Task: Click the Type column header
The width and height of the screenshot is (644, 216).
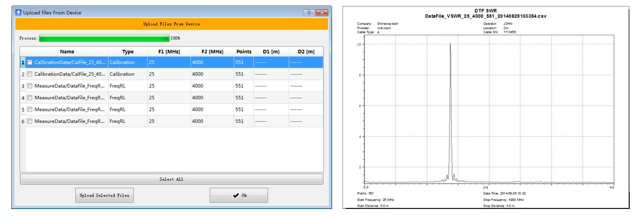Action: pos(128,52)
